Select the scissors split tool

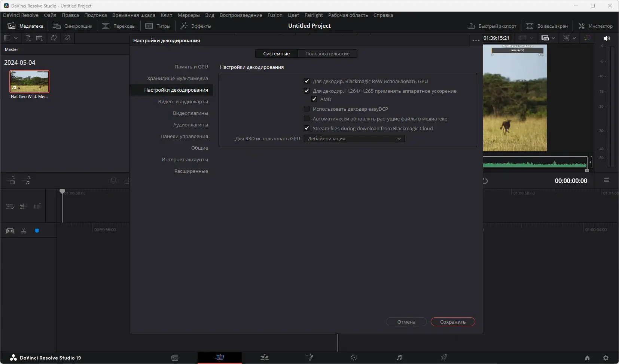point(24,231)
